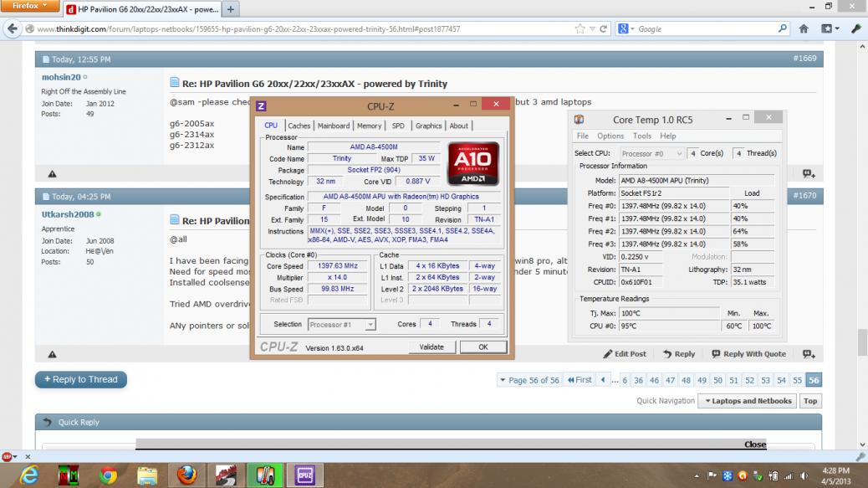This screenshot has width=868, height=488.
Task: Click the Firefox home icon
Action: [x=804, y=29]
